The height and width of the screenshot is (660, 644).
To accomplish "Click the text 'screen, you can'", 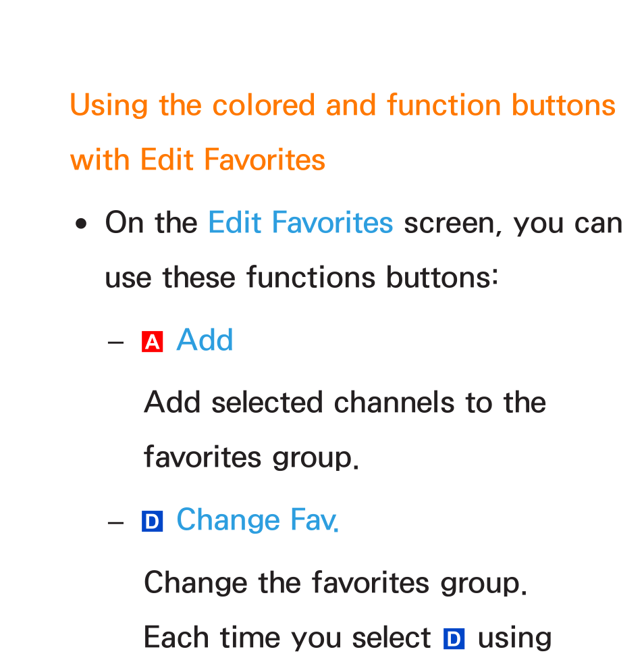I will [513, 224].
